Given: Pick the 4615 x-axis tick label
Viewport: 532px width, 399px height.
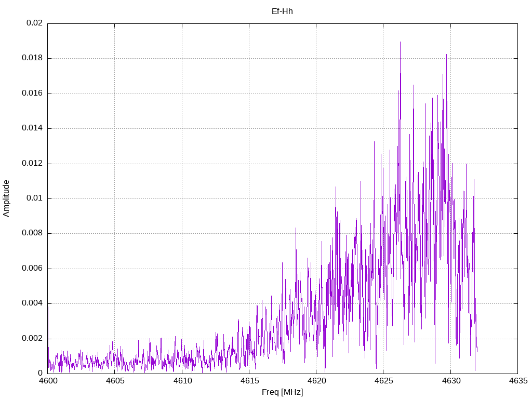Looking at the screenshot, I should point(249,381).
